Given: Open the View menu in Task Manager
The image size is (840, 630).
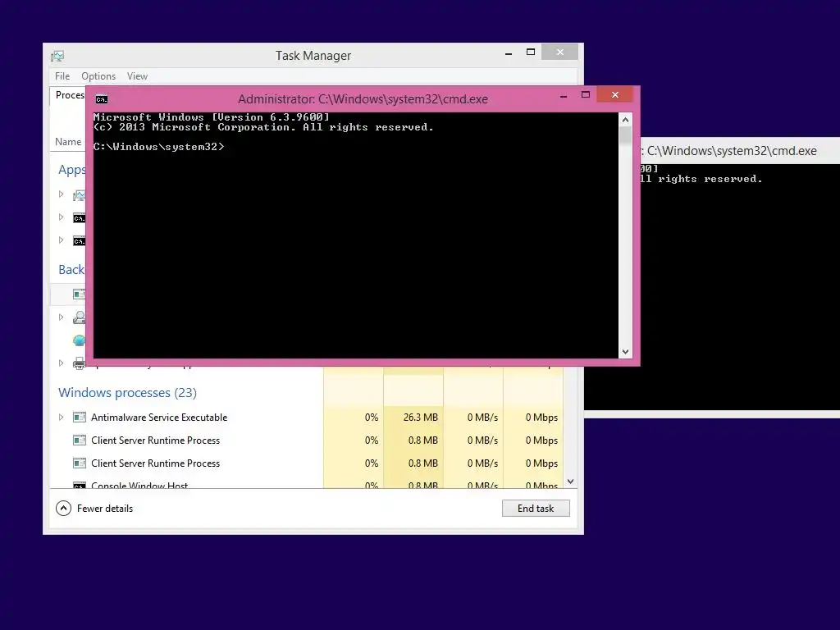Looking at the screenshot, I should coord(137,76).
